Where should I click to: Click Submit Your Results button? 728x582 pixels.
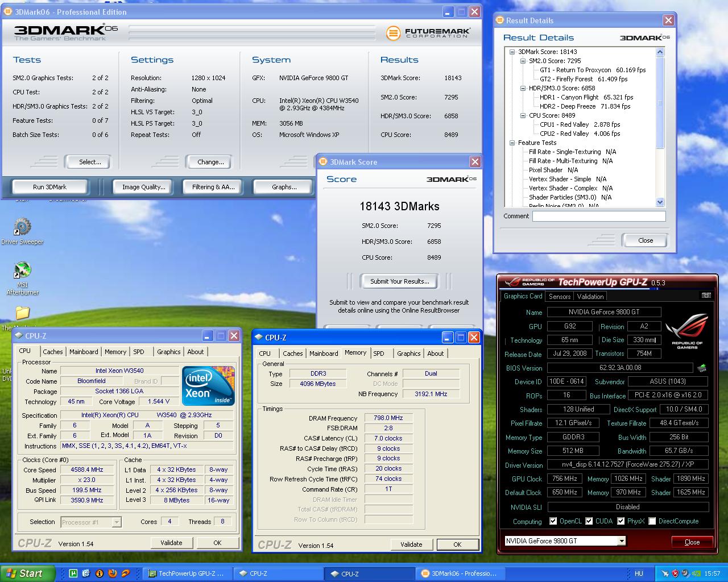click(400, 281)
